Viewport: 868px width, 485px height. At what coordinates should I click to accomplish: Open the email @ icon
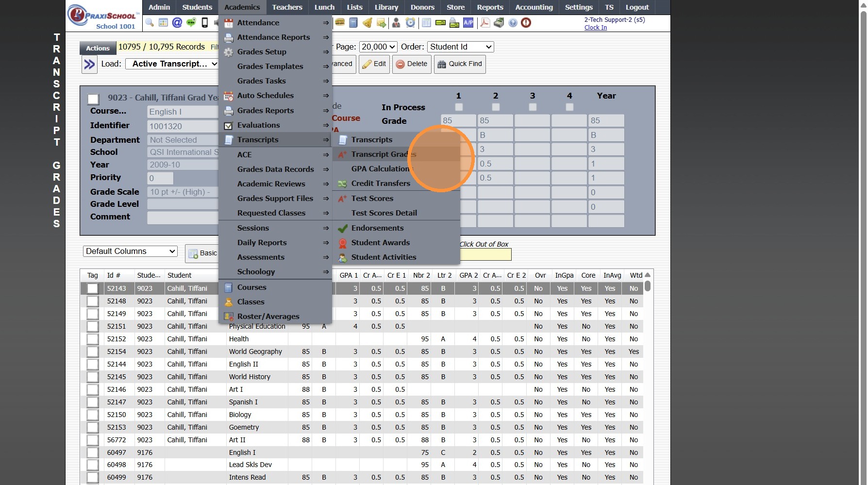(177, 23)
